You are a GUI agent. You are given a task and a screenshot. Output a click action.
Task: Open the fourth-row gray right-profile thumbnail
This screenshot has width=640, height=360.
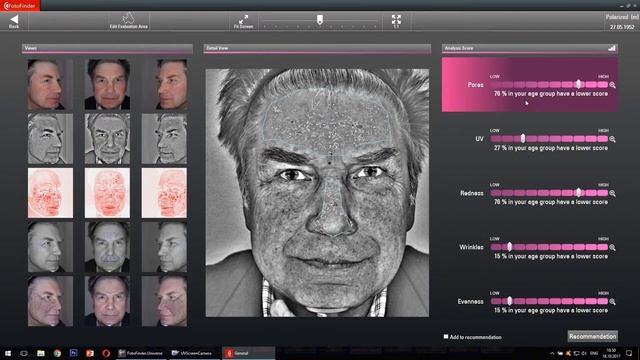pyautogui.click(x=164, y=247)
